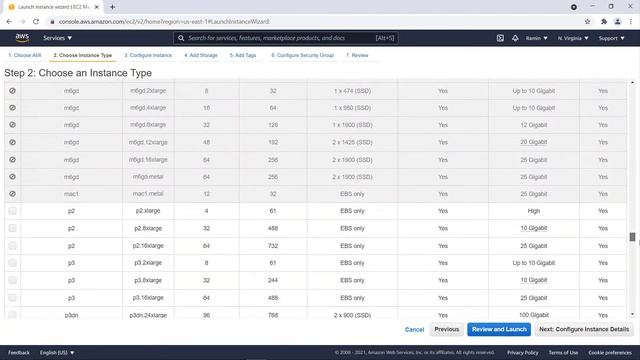Open the Privacy Policy link
The image size is (640, 360).
pos(522,352)
